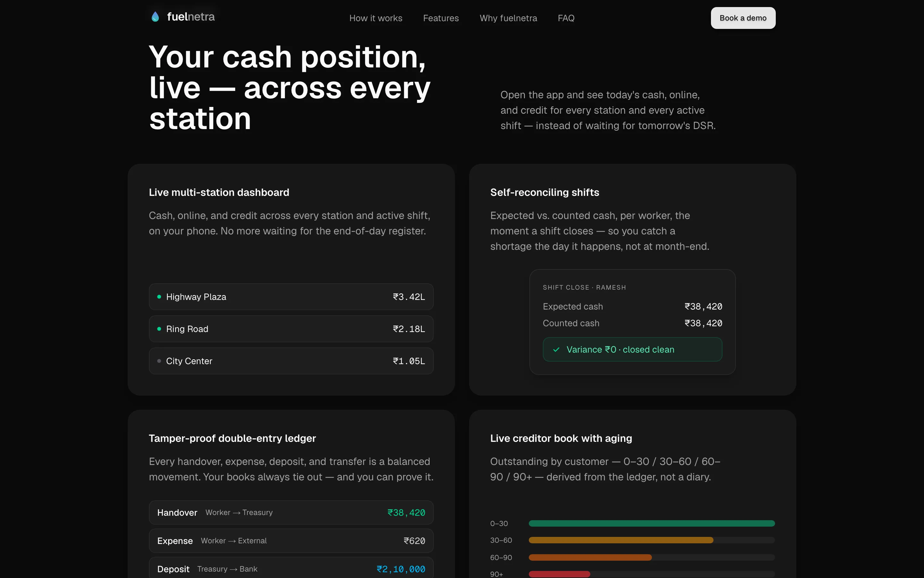
Task: Click the orange 60–90 aging bar
Action: 590,557
